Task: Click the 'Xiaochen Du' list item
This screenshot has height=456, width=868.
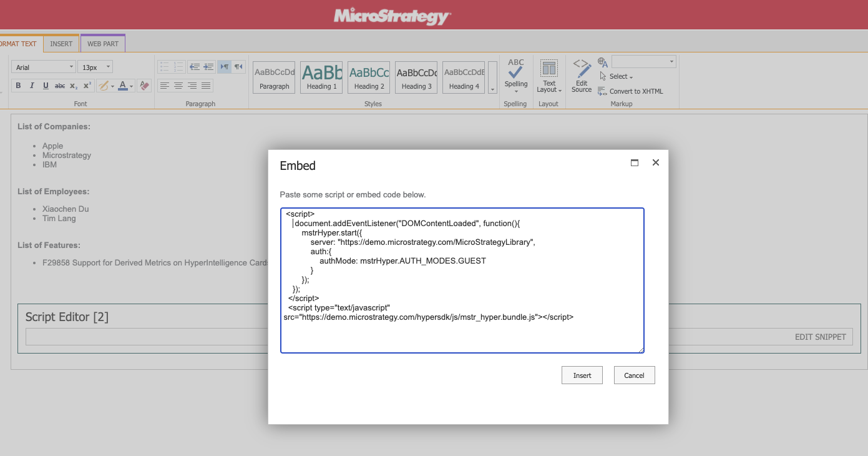Action: click(66, 209)
